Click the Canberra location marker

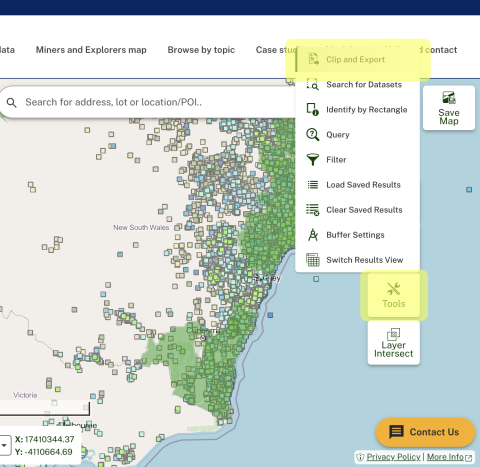pos(203,338)
